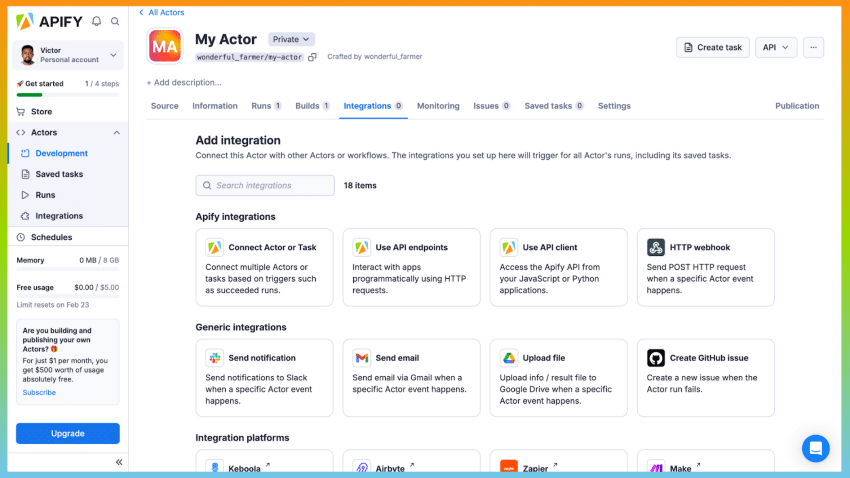Click the Keboola icon
850x478 pixels.
point(215,467)
